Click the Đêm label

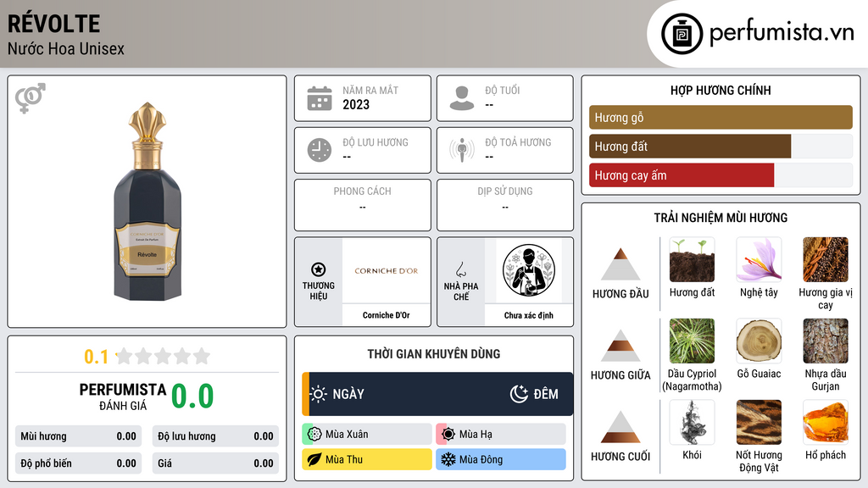[x=546, y=394]
